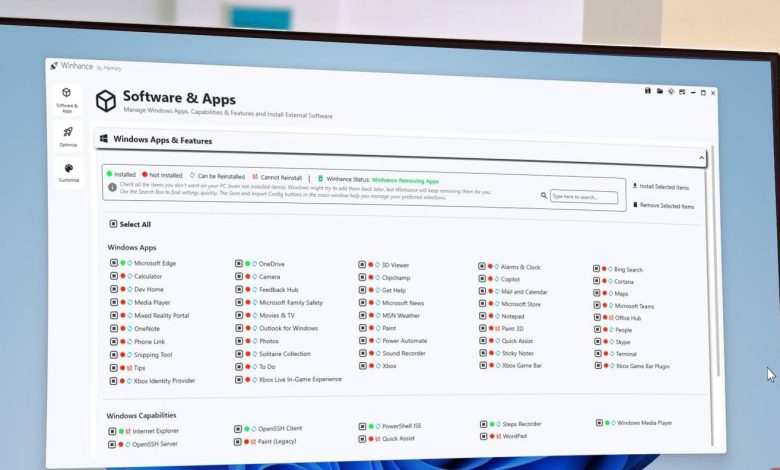Toggle light/dark theme sun icon
780x470 pixels.
pyautogui.click(x=672, y=91)
